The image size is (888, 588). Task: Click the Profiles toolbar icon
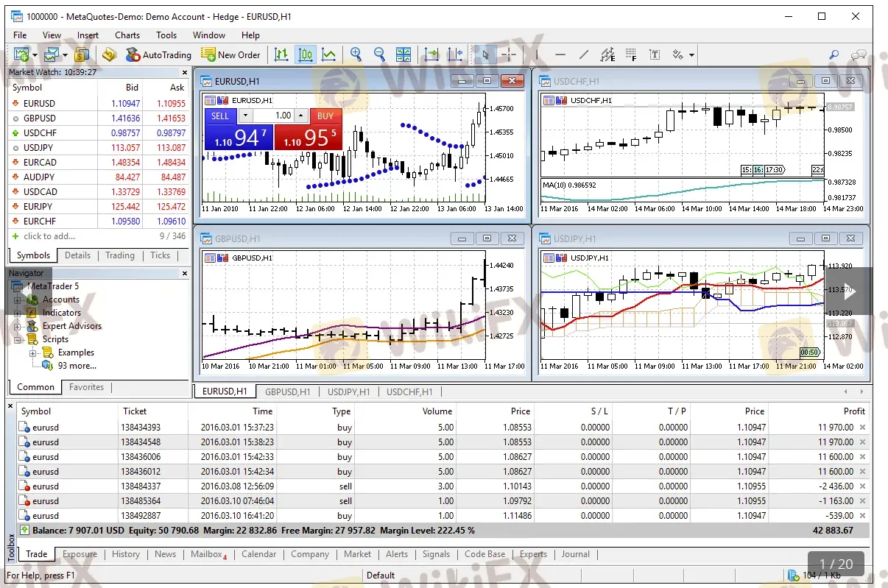[x=51, y=54]
